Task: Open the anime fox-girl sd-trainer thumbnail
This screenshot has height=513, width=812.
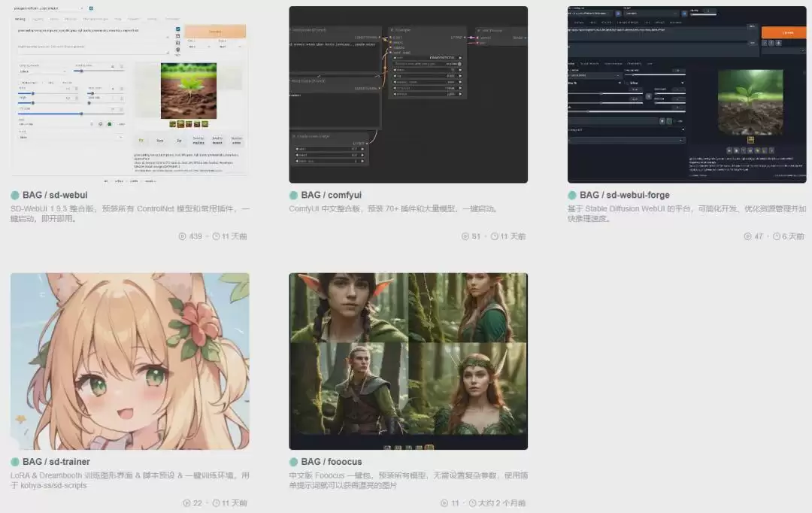Action: [x=129, y=361]
